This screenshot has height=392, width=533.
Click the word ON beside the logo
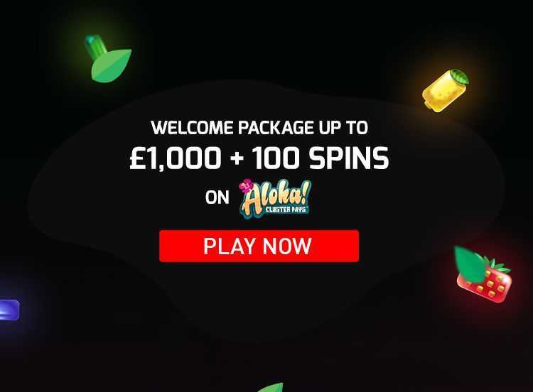click(x=217, y=197)
